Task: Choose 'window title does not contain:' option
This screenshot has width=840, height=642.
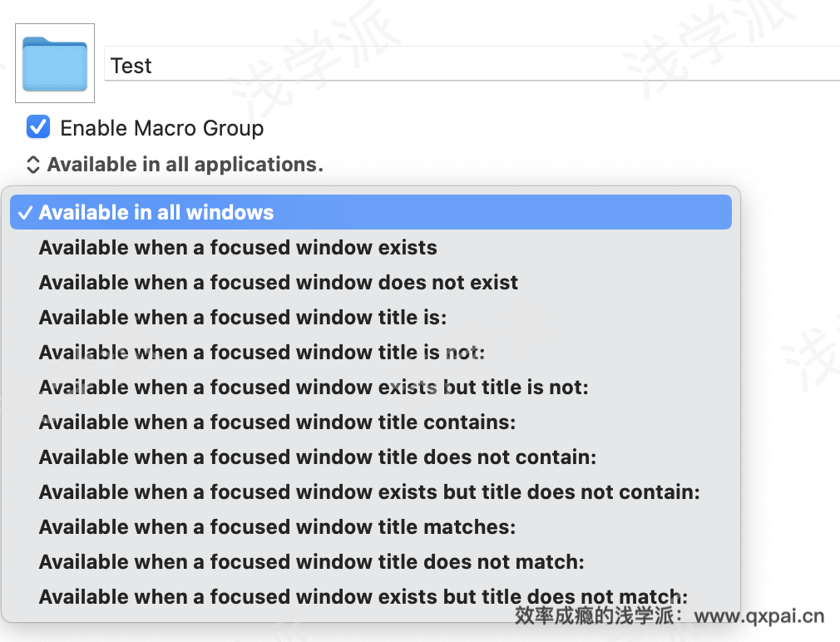Action: [318, 457]
